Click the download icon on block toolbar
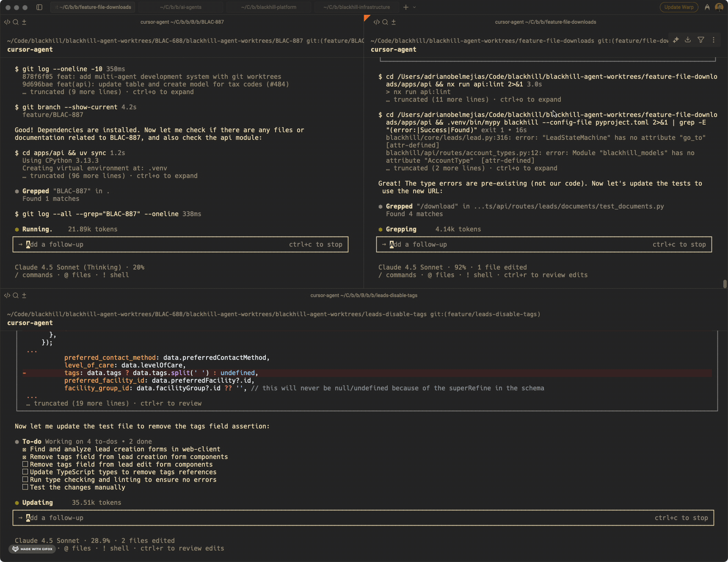 [688, 40]
